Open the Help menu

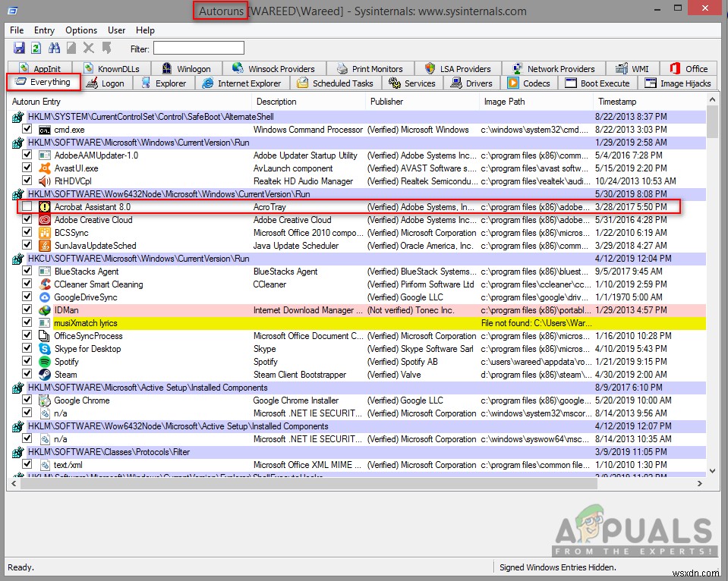145,30
